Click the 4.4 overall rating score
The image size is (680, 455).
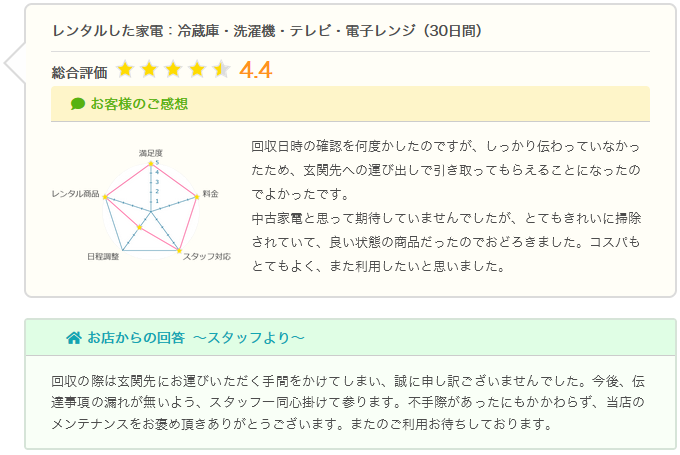(x=256, y=70)
